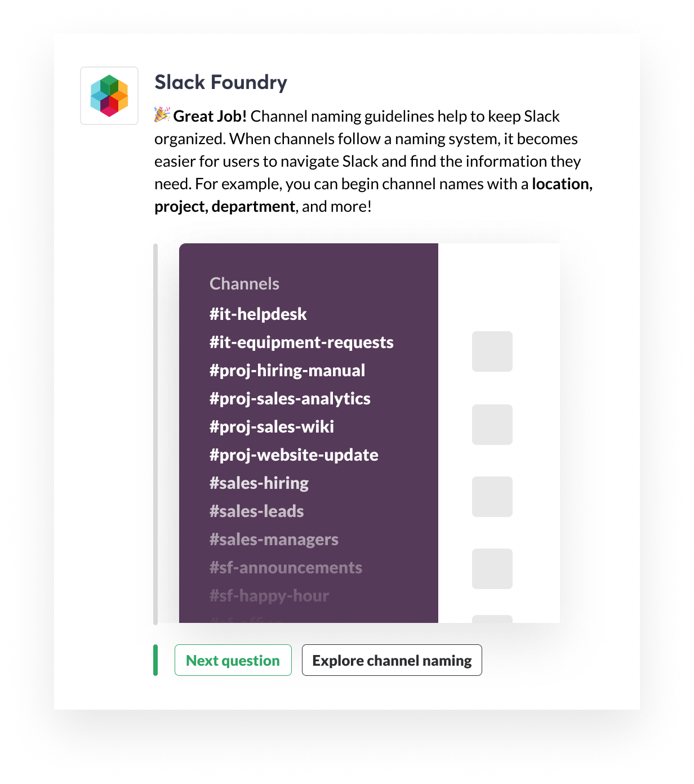Select the #proj-hiring-manual channel
Screen dimensions: 694x784
pyautogui.click(x=287, y=371)
